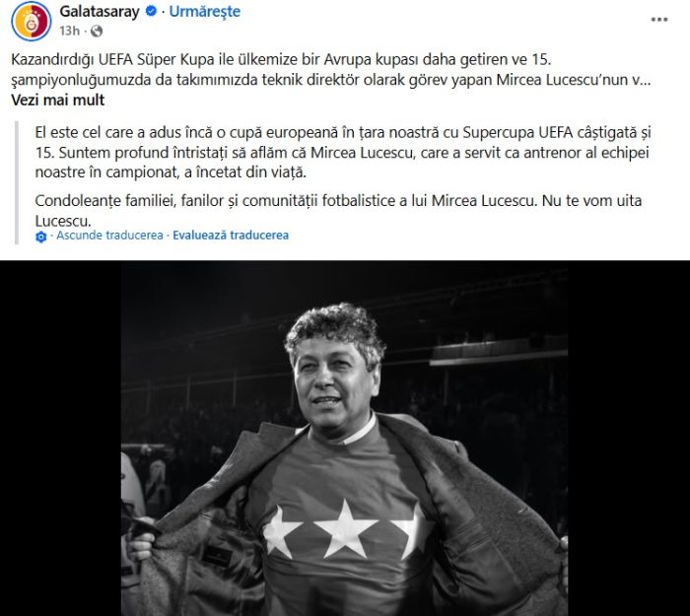This screenshot has height=616, width=690.
Task: Click the original Turkish post text
Action: click(x=331, y=70)
